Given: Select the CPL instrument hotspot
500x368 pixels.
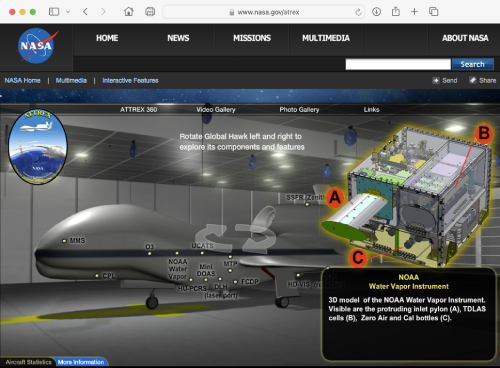Looking at the screenshot, I should pos(97,276).
